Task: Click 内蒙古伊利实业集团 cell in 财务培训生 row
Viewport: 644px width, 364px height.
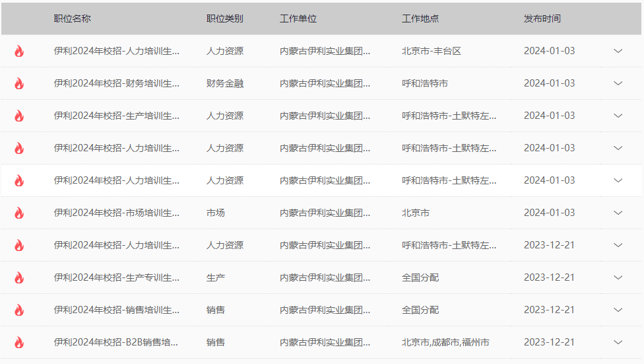Action: click(x=325, y=83)
